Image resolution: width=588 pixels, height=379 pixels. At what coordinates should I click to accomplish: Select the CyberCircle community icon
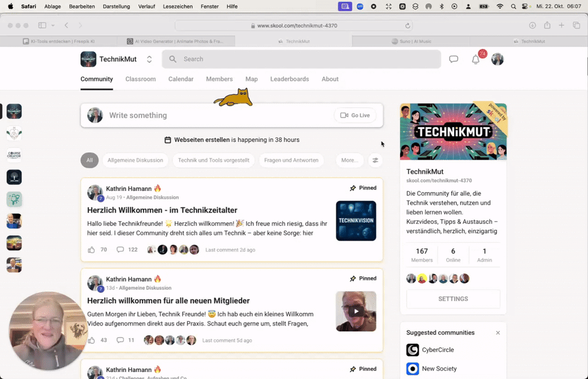[411, 350]
